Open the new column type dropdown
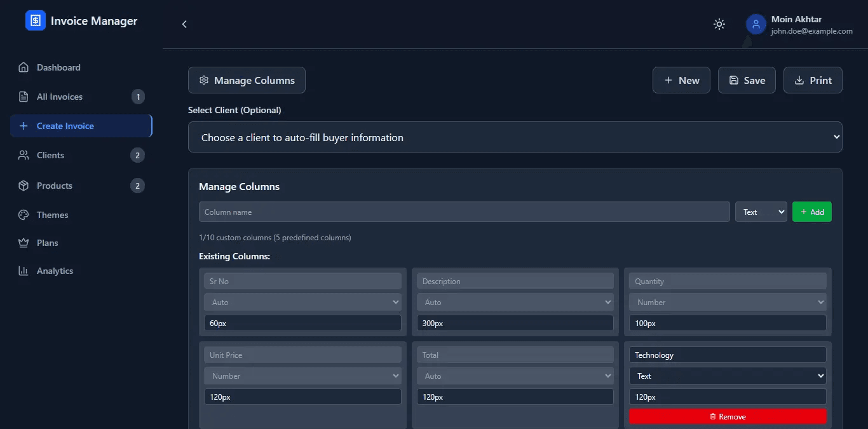This screenshot has width=868, height=429. click(761, 212)
